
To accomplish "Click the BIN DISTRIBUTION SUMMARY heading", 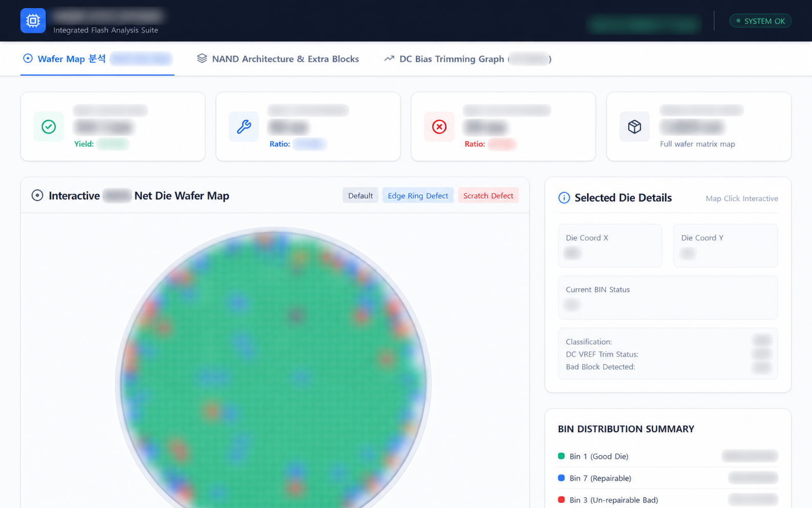I will [626, 429].
